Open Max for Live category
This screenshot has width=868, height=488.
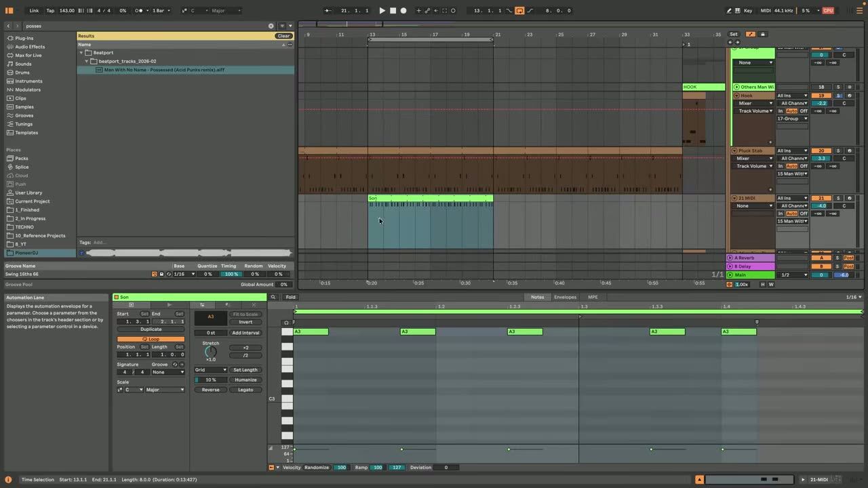tap(28, 56)
